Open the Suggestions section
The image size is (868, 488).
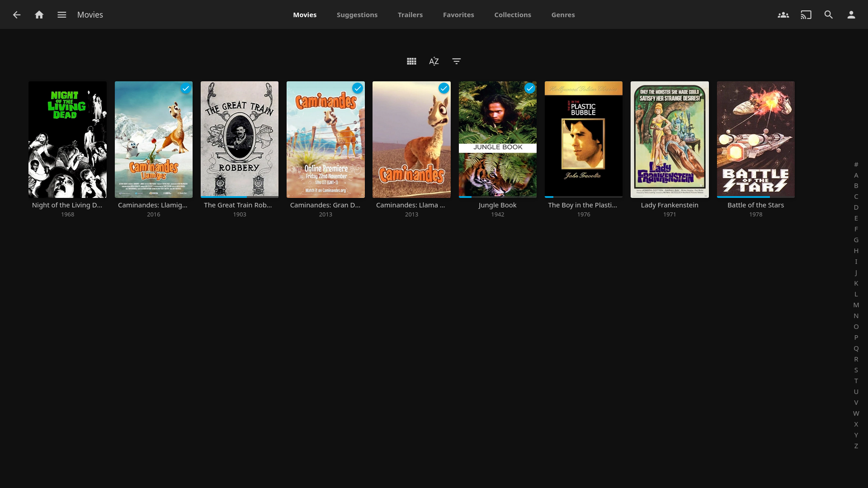point(357,14)
